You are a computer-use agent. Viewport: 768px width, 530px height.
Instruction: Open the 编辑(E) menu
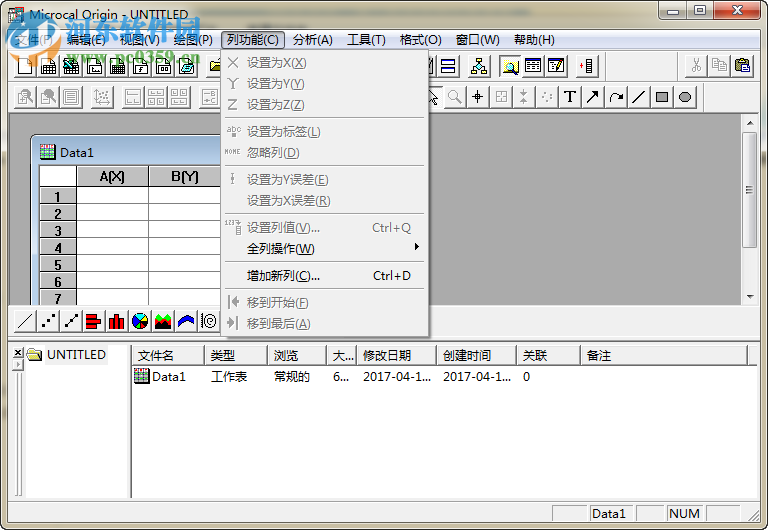86,40
